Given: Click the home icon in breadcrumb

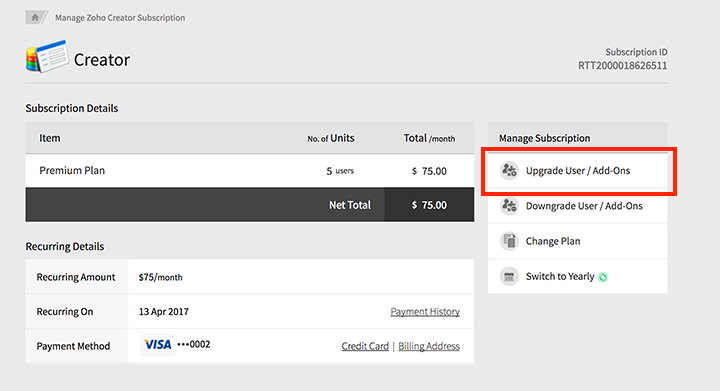Looking at the screenshot, I should coord(34,17).
